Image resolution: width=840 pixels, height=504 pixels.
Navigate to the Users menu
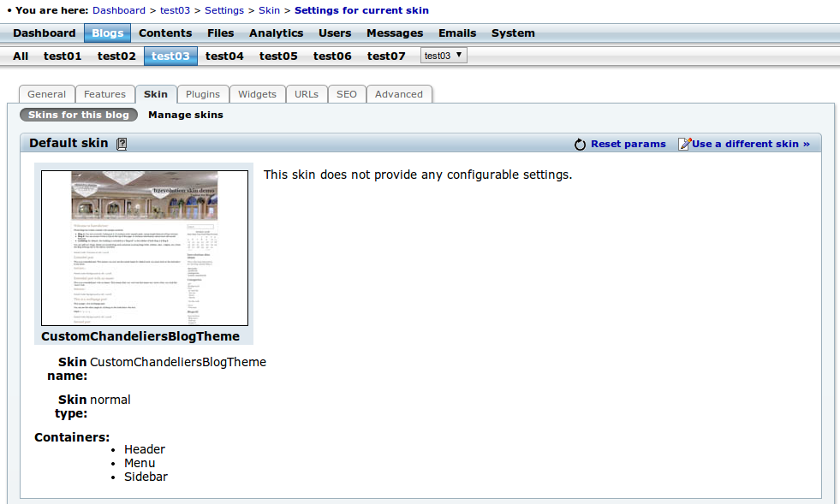[x=335, y=33]
